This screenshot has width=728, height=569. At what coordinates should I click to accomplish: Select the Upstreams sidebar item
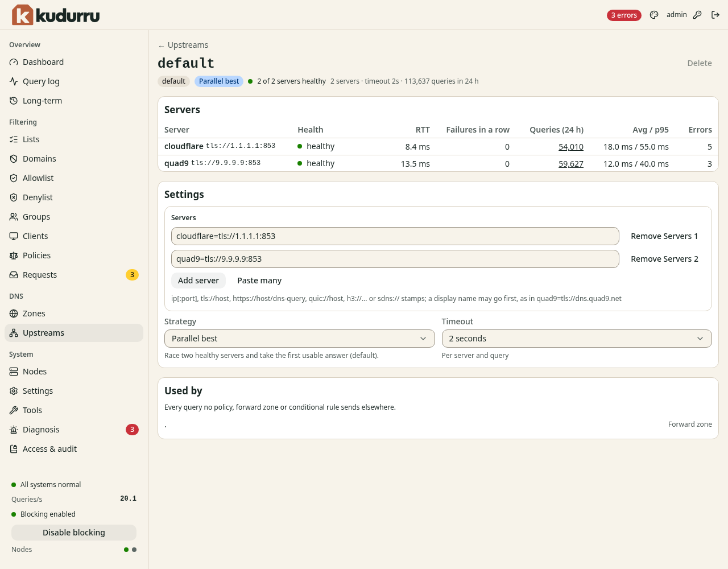[74, 333]
